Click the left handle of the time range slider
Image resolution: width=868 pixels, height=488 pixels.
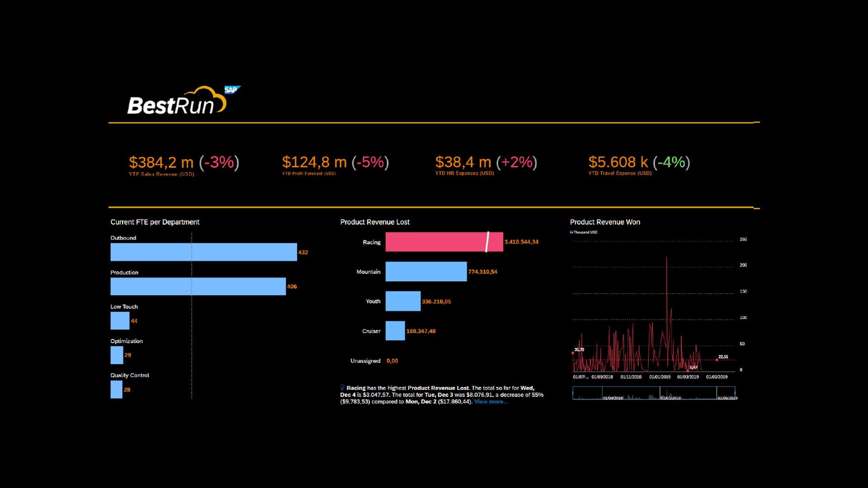[x=573, y=393]
